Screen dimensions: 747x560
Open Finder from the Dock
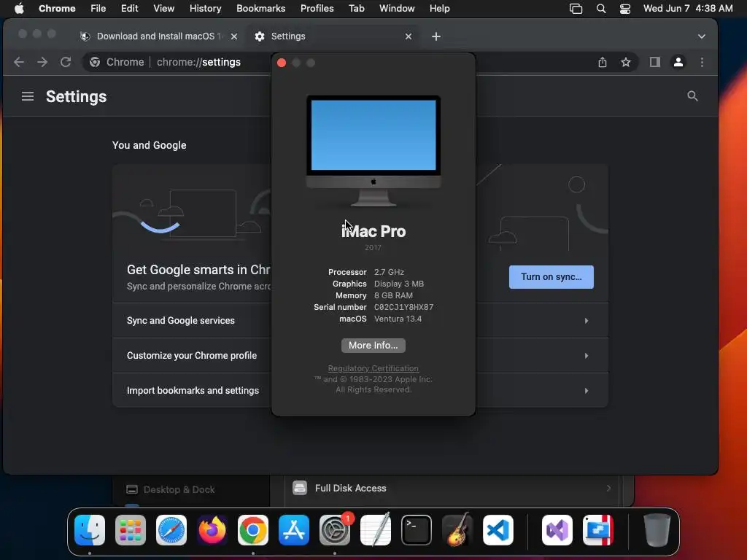(x=90, y=530)
